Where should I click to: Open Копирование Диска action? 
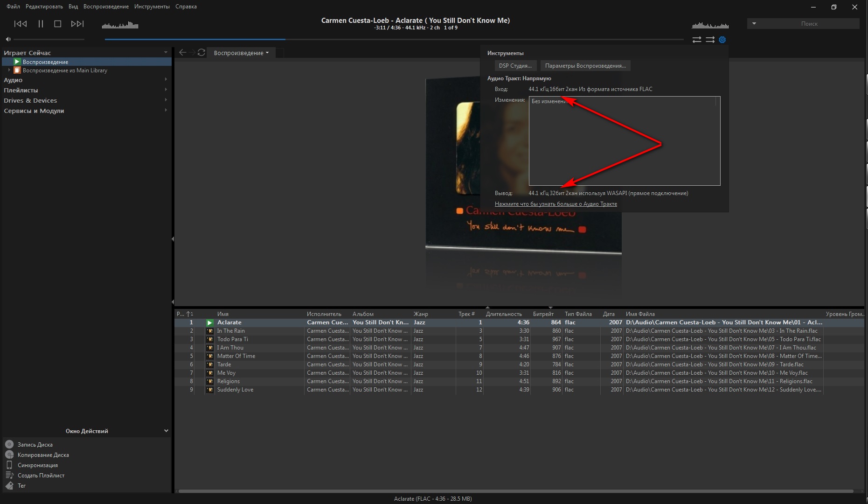pos(43,455)
